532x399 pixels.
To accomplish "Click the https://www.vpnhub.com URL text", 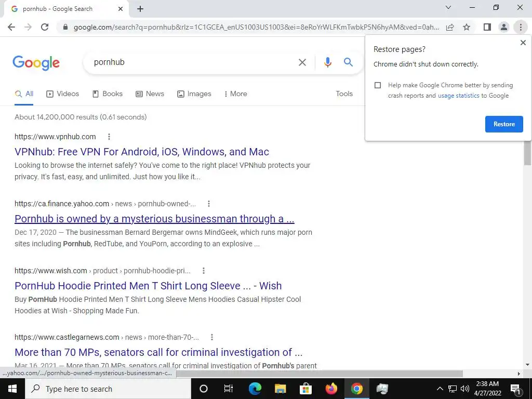I will pos(55,137).
